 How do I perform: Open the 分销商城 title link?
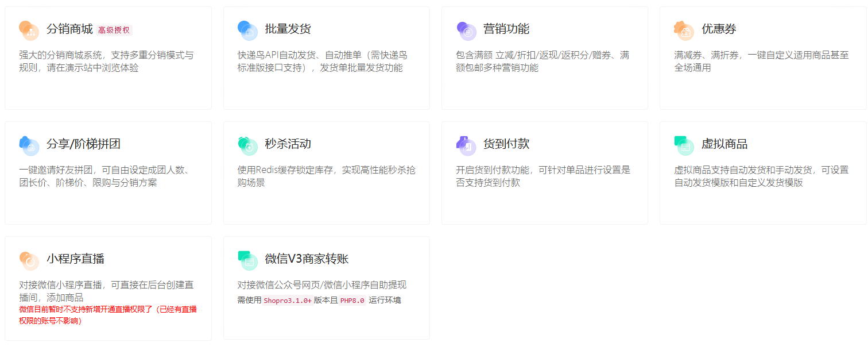click(x=69, y=29)
